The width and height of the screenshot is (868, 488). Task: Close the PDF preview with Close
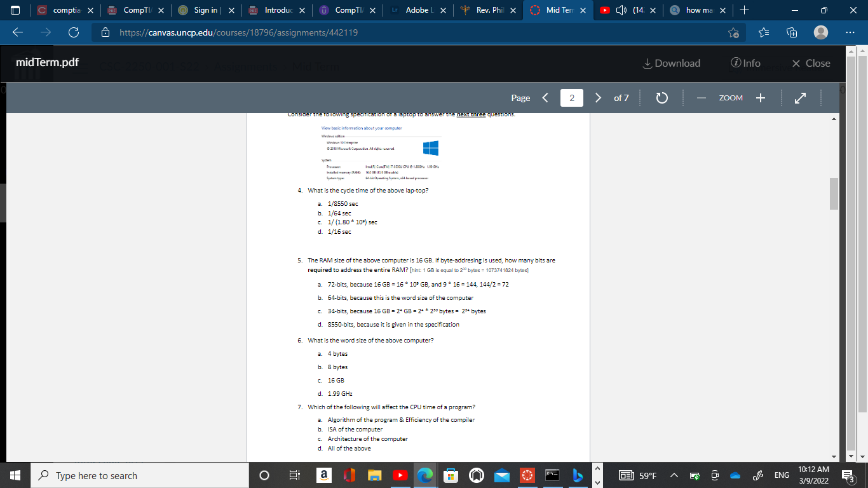[x=811, y=64]
